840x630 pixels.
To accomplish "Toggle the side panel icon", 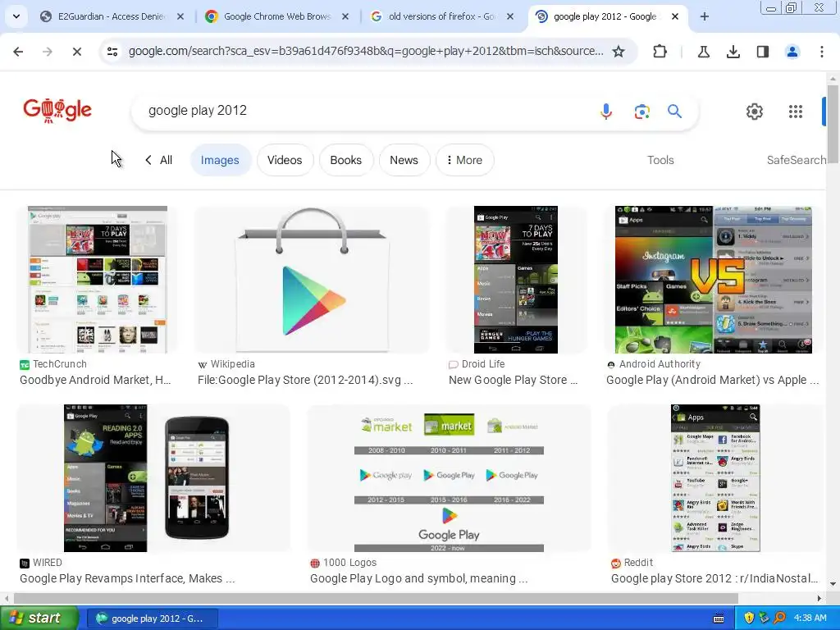I will point(762,52).
